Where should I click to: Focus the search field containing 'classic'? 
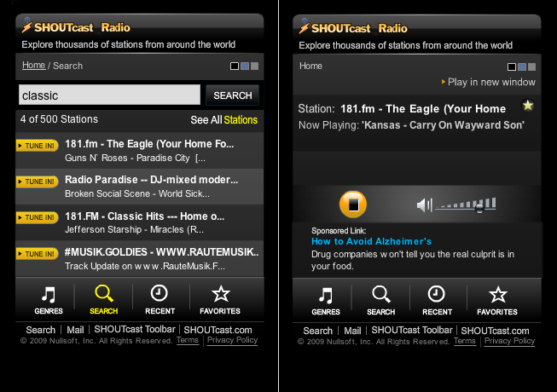[109, 95]
